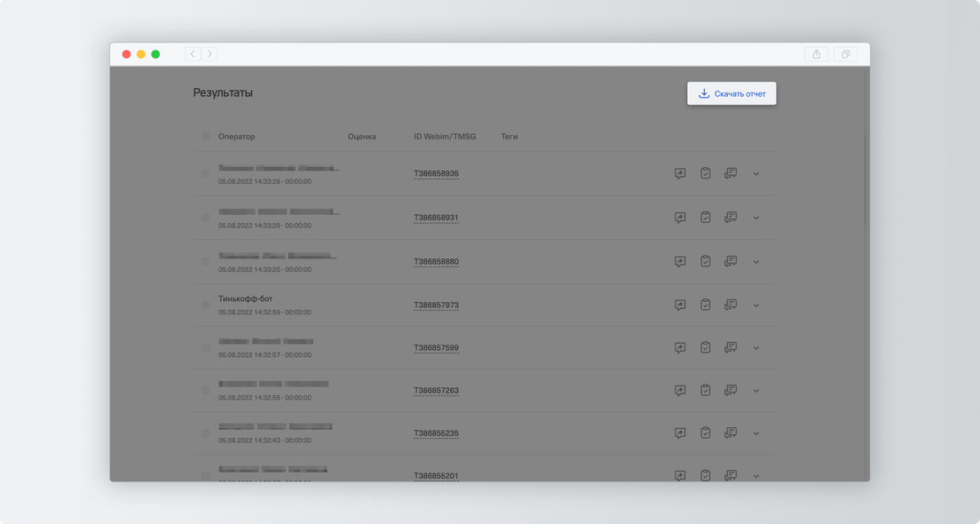
Task: Go forward with the browser forward arrow
Action: pos(209,54)
